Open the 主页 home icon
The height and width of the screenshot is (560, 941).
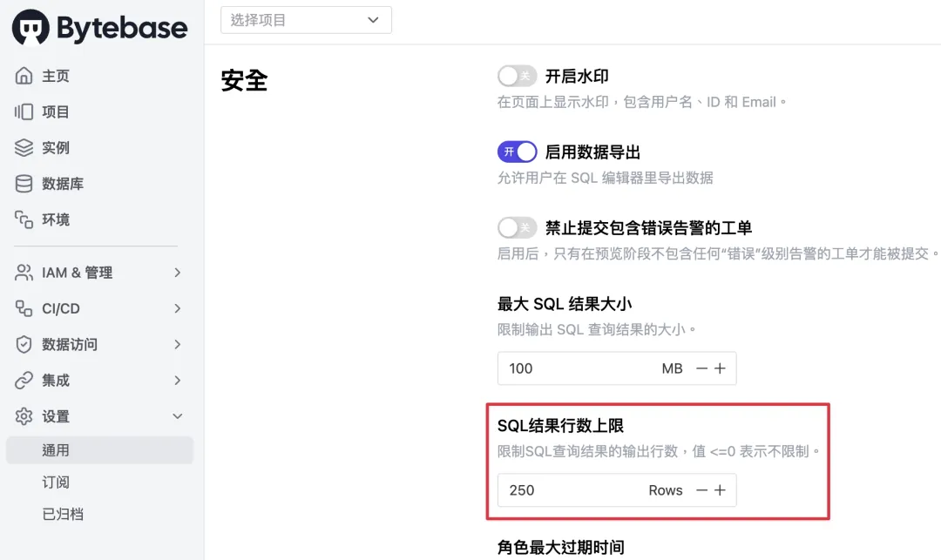pyautogui.click(x=24, y=76)
